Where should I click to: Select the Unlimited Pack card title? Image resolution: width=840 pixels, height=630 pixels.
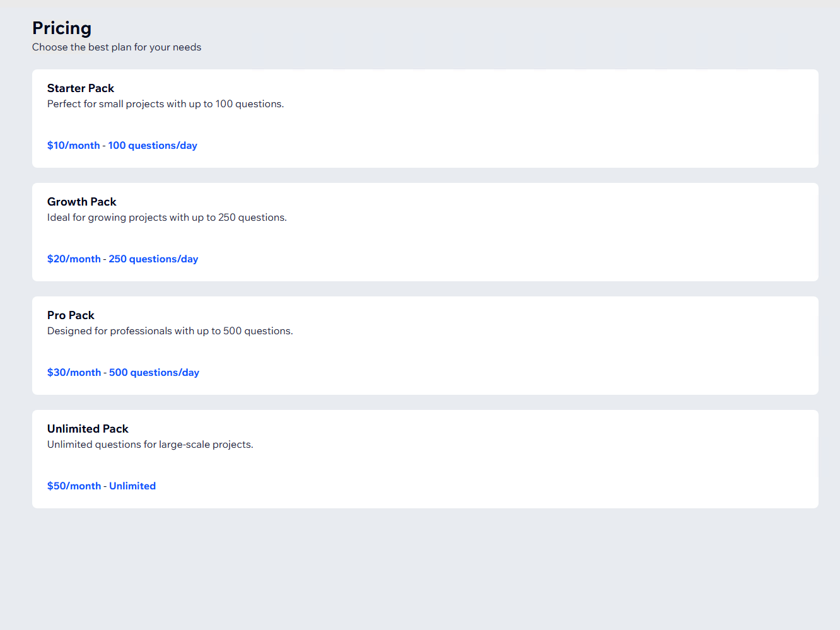pyautogui.click(x=88, y=429)
